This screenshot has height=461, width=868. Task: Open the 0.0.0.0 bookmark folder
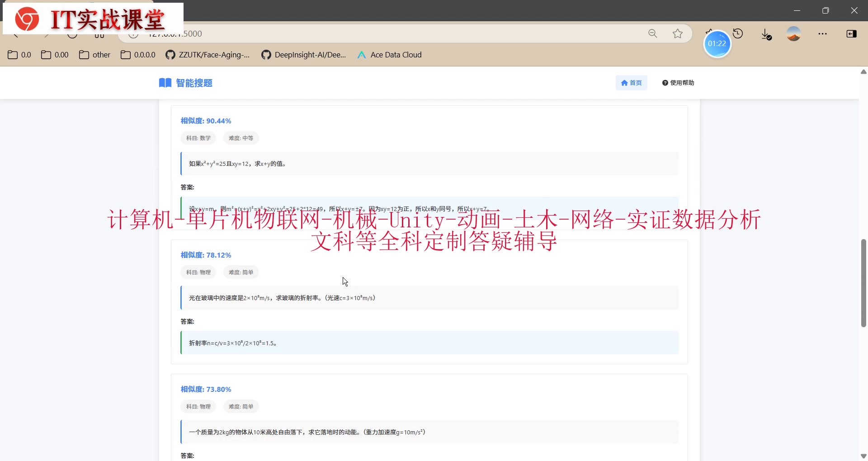138,55
